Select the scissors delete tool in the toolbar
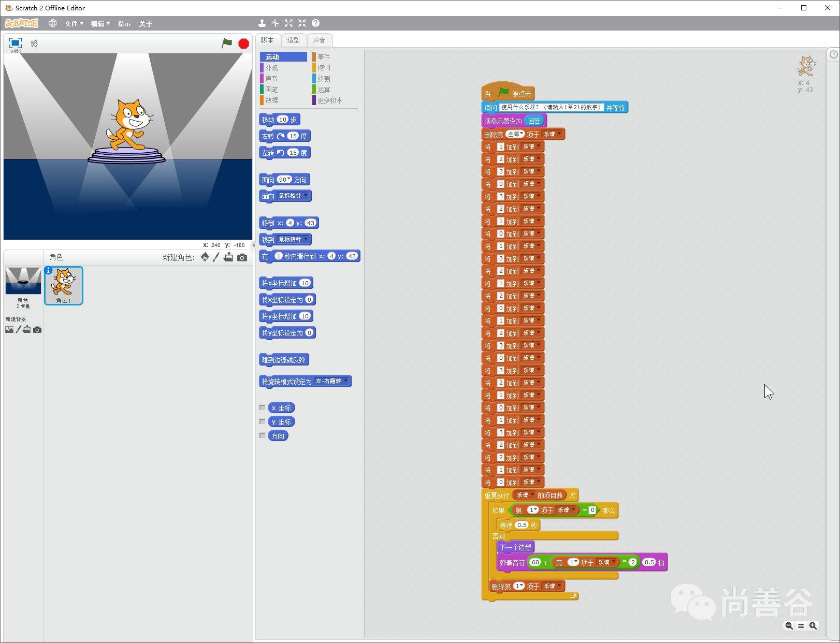 point(275,23)
